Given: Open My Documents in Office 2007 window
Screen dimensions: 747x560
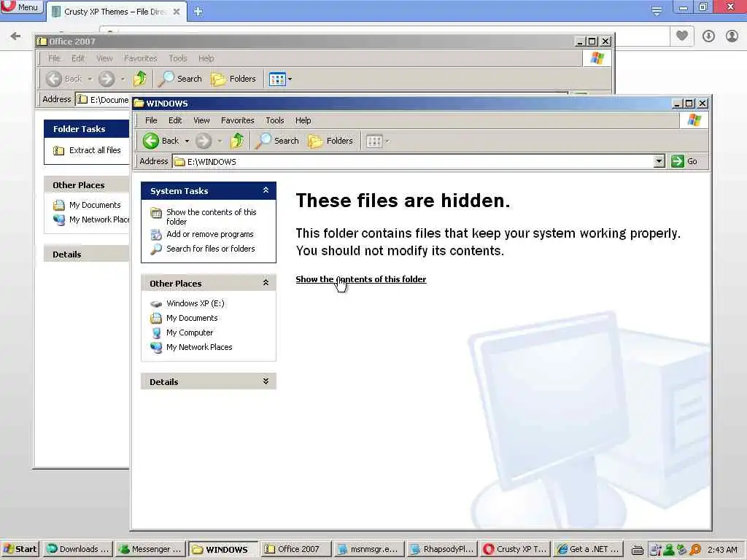Looking at the screenshot, I should pyautogui.click(x=95, y=205).
